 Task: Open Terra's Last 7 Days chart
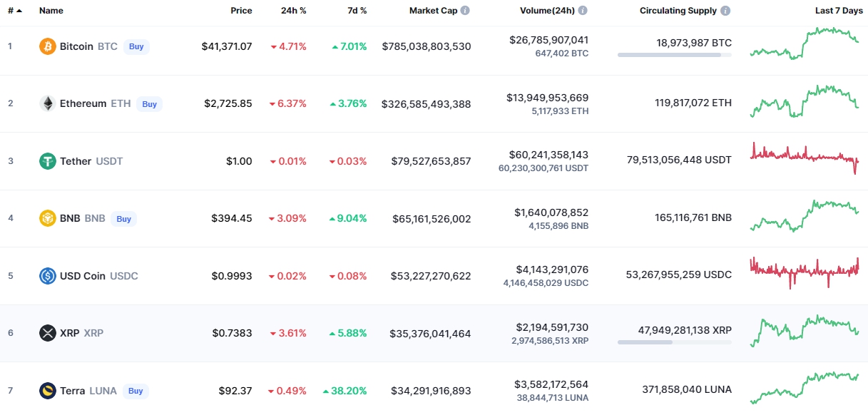(805, 388)
